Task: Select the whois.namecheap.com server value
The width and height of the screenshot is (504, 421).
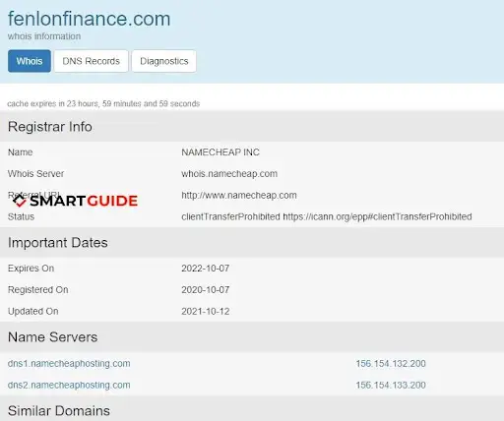Action: [229, 174]
